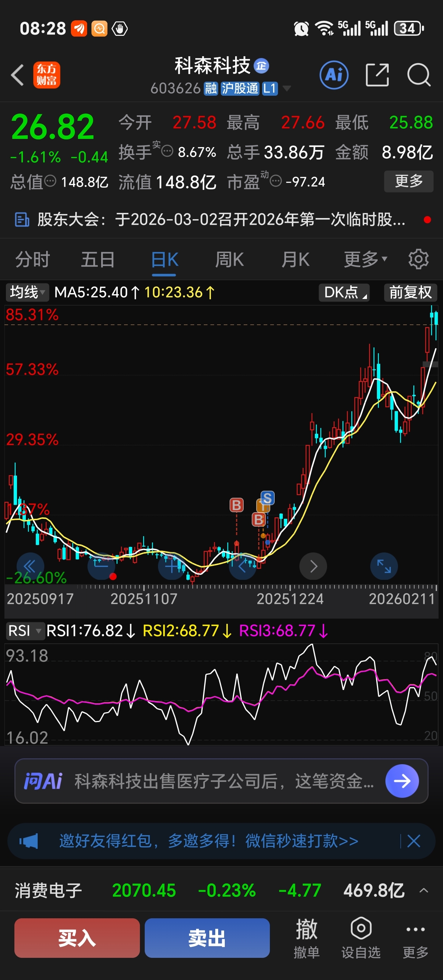The height and width of the screenshot is (980, 443).
Task: Tap red unread dot on announcement
Action: pyautogui.click(x=427, y=220)
